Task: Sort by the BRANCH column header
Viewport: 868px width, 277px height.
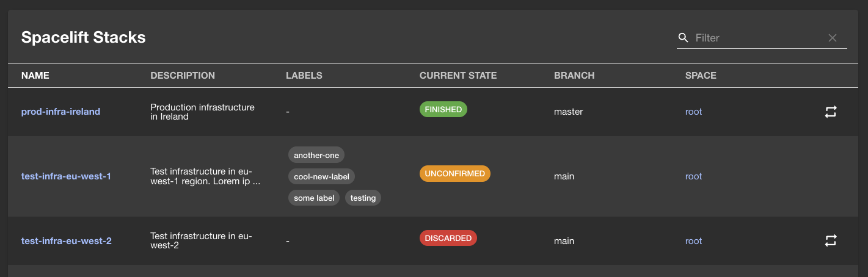Action: 574,76
